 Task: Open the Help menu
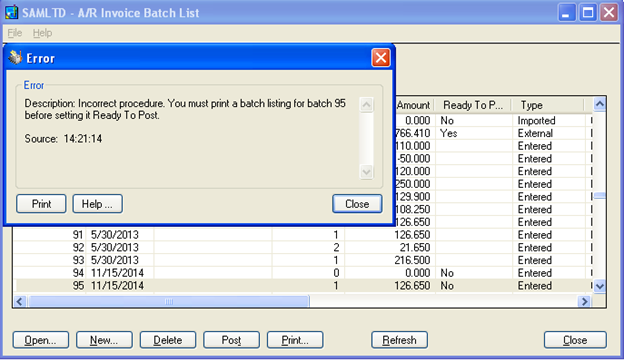click(42, 33)
